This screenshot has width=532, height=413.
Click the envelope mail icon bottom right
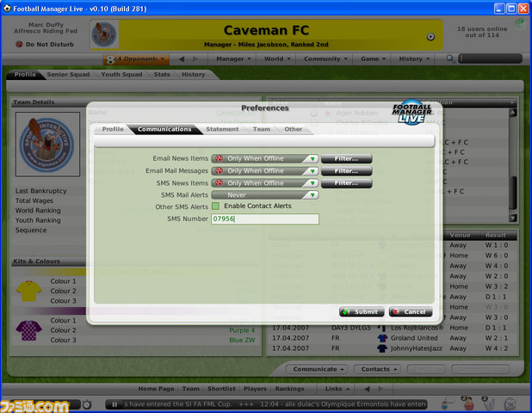coord(510,404)
